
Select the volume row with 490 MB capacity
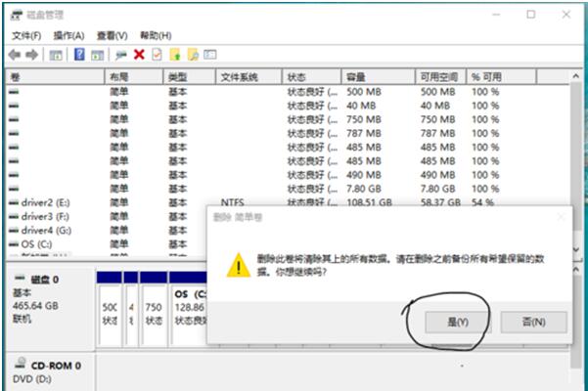point(288,175)
